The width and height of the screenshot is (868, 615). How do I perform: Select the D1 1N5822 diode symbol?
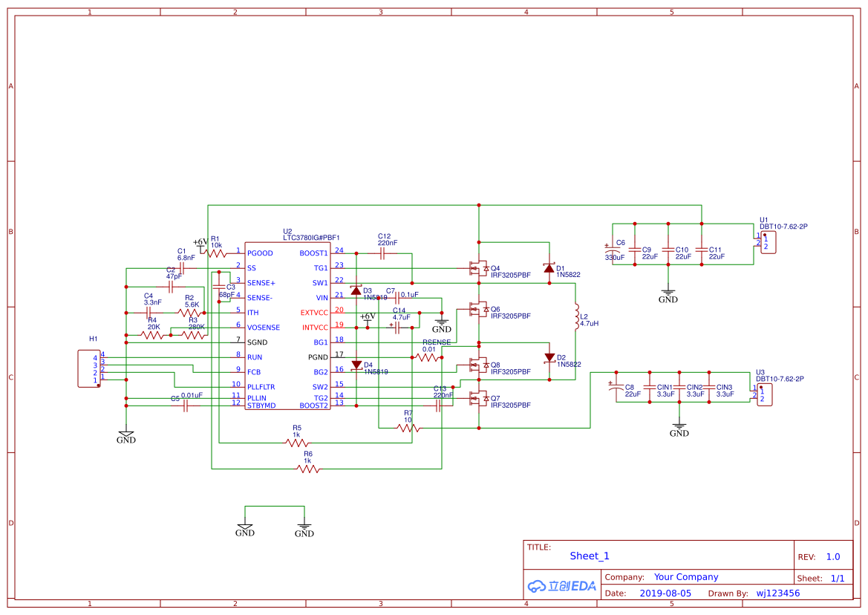pos(549,268)
